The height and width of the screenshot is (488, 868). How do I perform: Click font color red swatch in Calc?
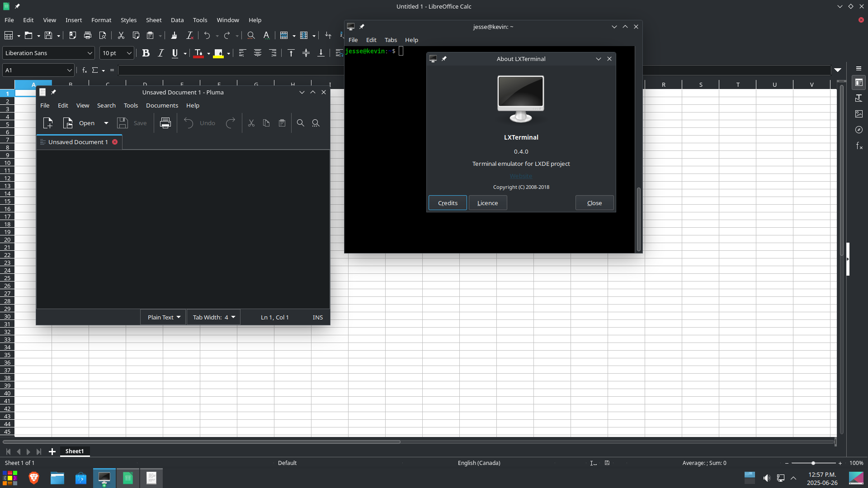coord(198,53)
